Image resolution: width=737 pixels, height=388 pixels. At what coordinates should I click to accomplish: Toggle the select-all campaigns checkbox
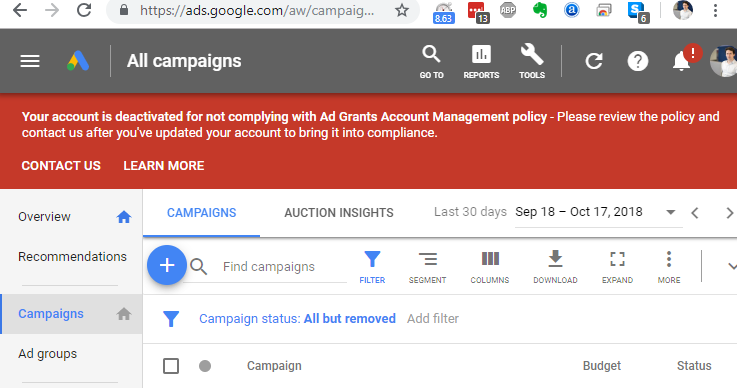tap(171, 366)
